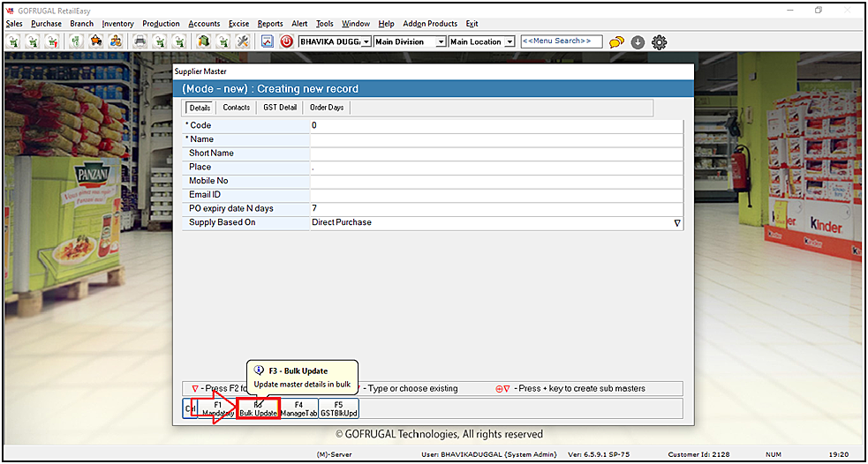Open the Accounts menu
The height and width of the screenshot is (464, 868).
[204, 24]
